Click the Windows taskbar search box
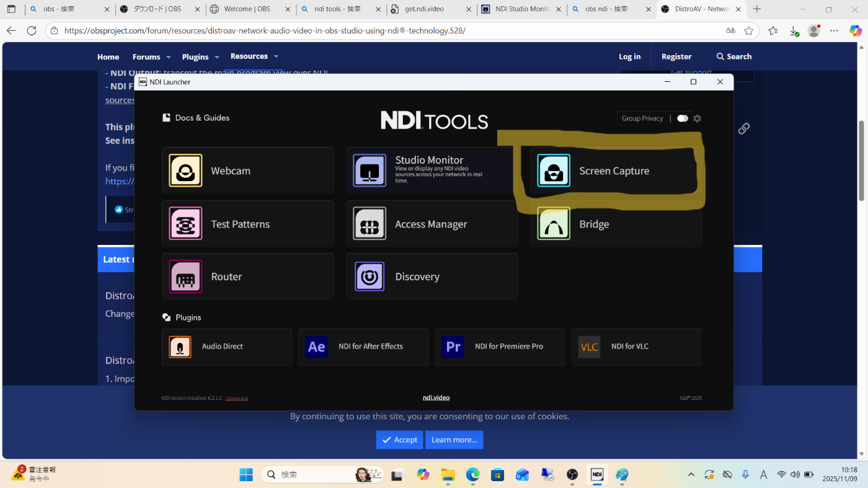This screenshot has width=868, height=488. pos(322,475)
